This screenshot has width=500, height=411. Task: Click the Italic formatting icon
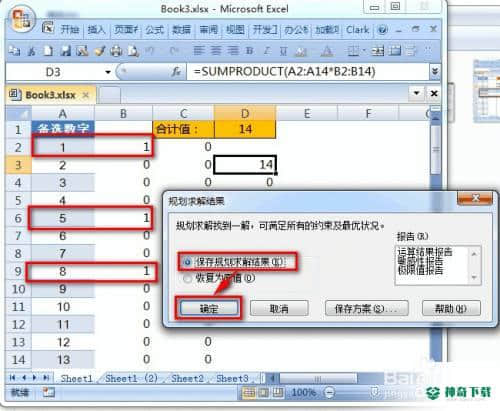[267, 51]
